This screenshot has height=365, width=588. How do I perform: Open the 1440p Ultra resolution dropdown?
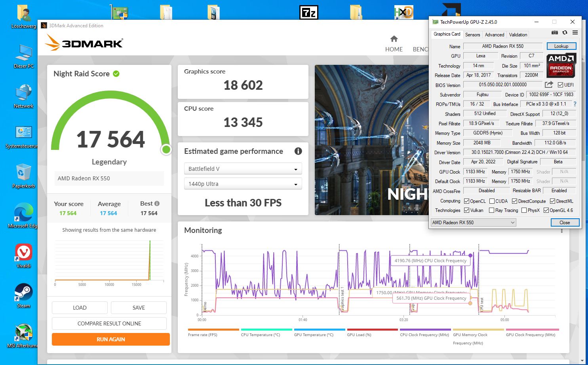point(243,183)
